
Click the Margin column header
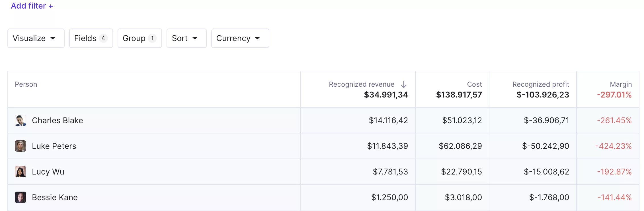(x=621, y=84)
